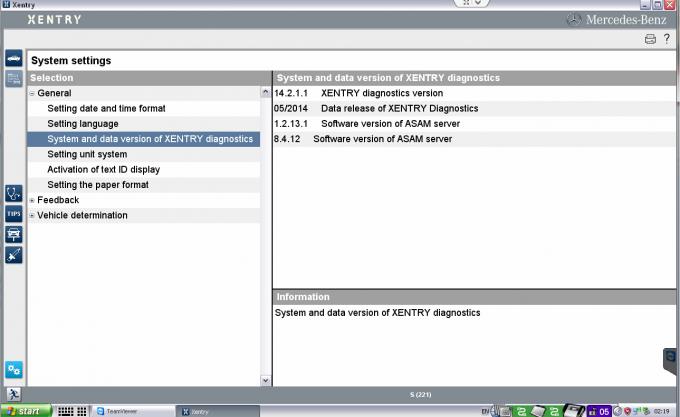Select Setting date and time format

[106, 108]
